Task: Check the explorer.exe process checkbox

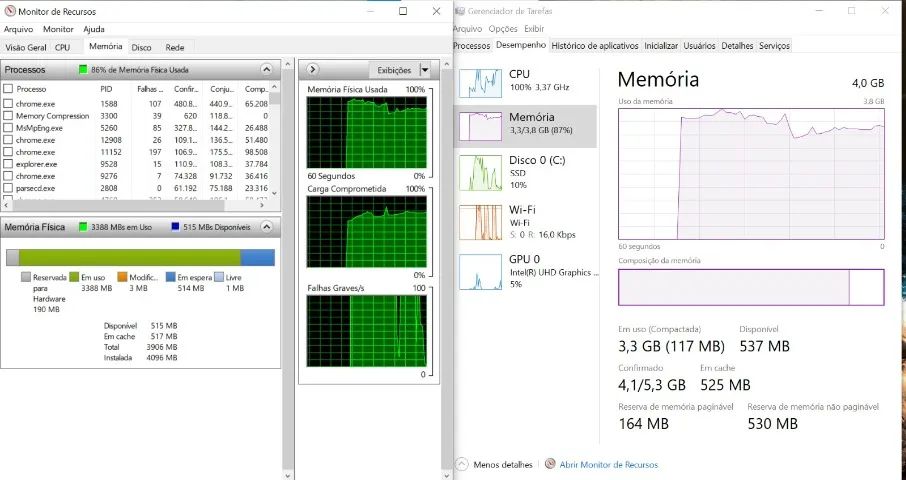Action: (x=8, y=164)
